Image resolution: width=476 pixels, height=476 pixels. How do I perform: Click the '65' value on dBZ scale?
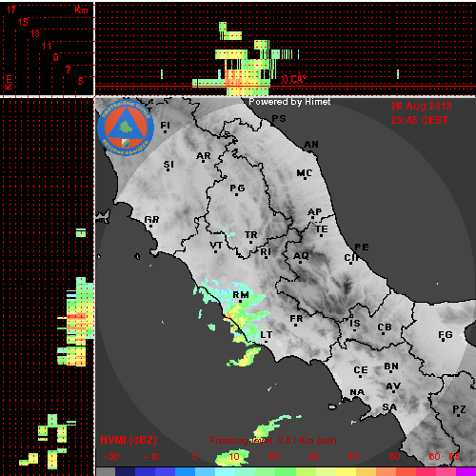(454, 457)
